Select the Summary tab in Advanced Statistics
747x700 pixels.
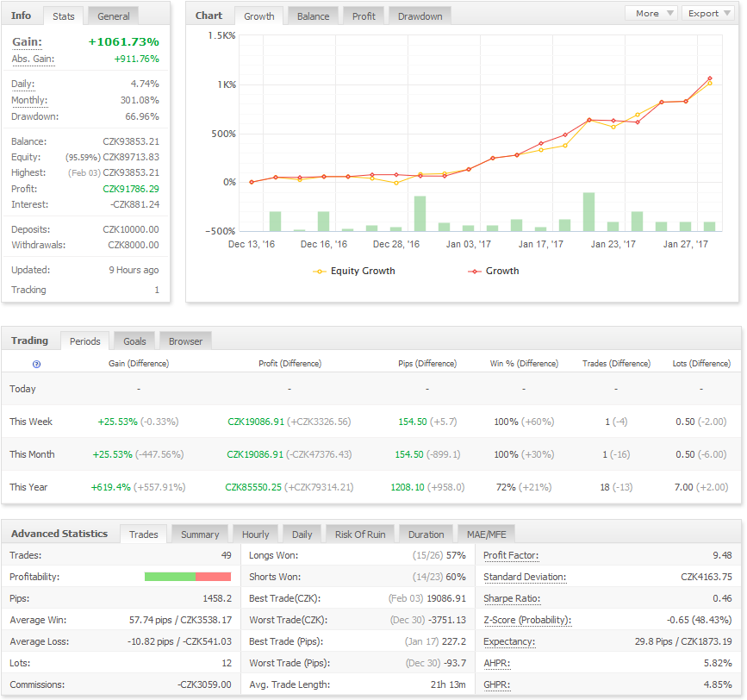[200, 534]
